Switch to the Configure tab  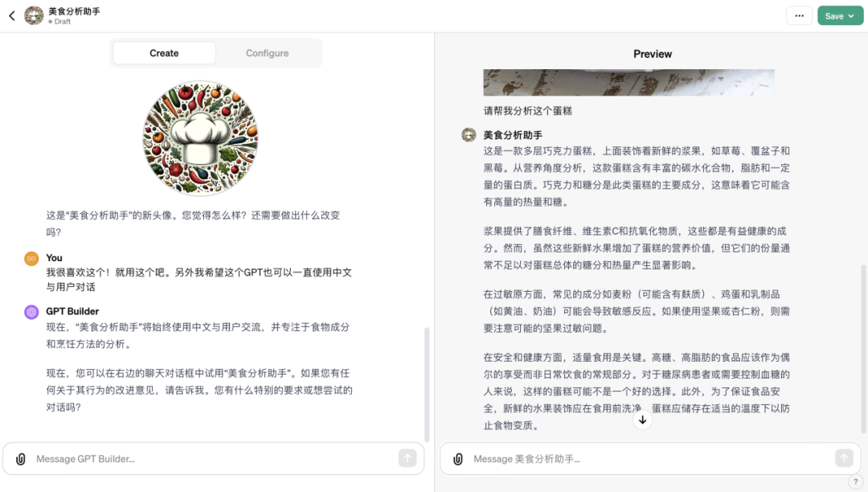coord(268,53)
